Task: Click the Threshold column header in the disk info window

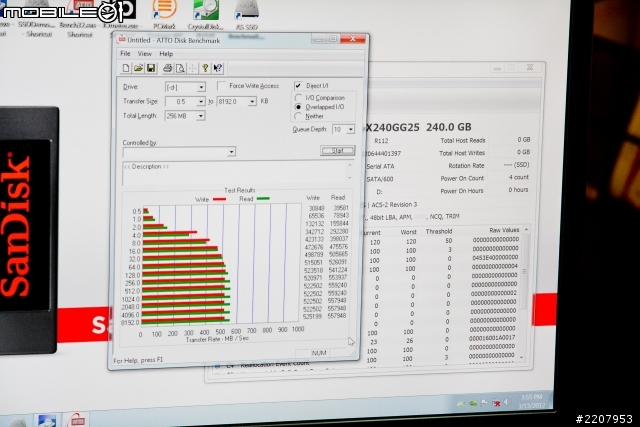Action: [439, 231]
